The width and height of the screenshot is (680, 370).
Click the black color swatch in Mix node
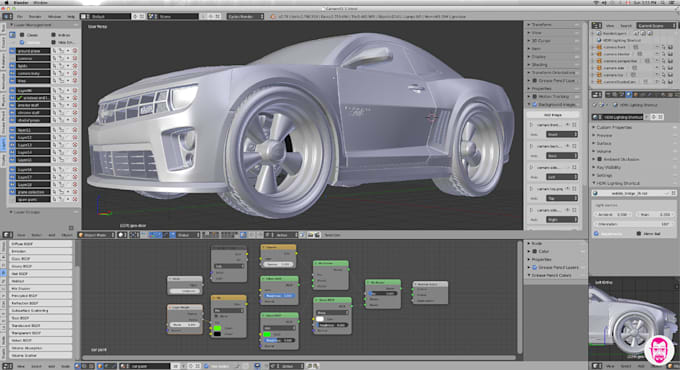[x=217, y=334]
